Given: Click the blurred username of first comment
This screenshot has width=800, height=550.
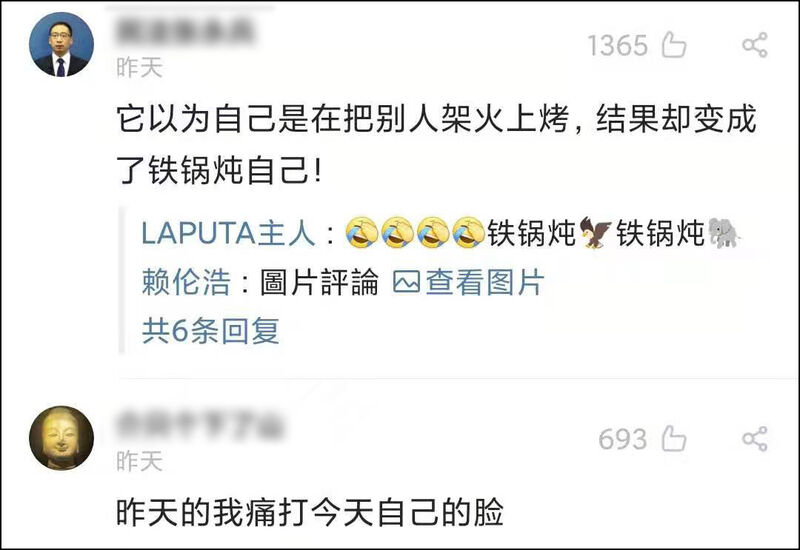Looking at the screenshot, I should (185, 31).
